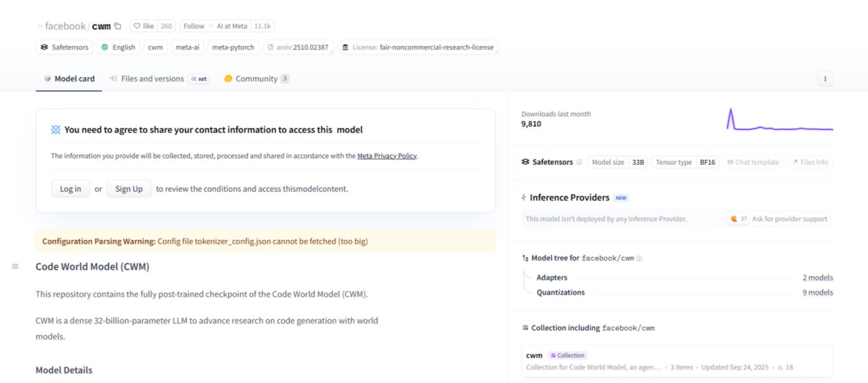Select the Safetensors tag
The width and height of the screenshot is (868, 383).
coord(65,47)
